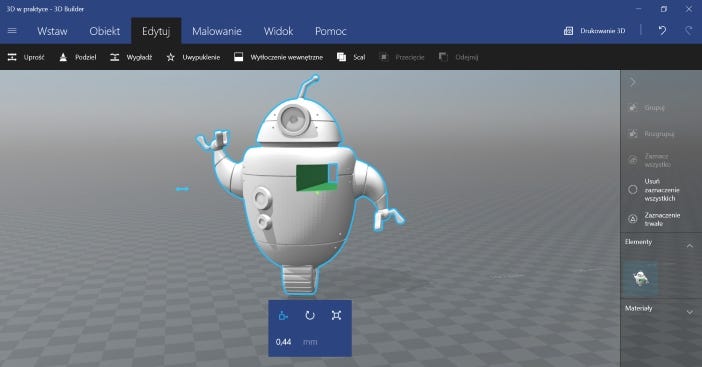702x367 pixels.
Task: Click the Przecięcie intersect icon
Action: click(384, 57)
